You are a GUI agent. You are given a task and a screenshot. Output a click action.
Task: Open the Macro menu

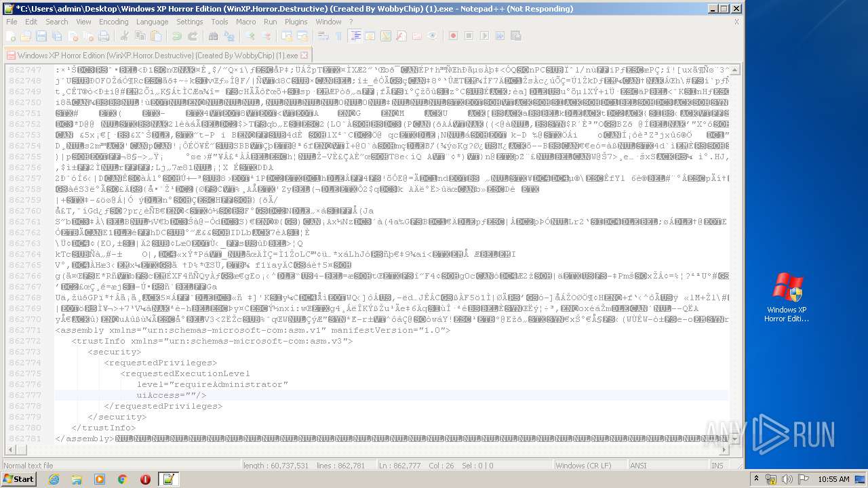point(246,22)
